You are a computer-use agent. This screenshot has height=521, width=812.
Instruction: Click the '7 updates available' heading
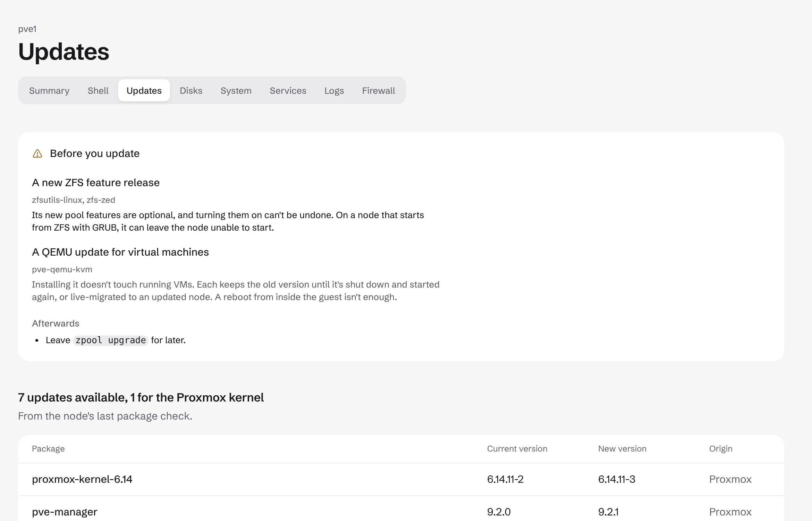tap(141, 397)
